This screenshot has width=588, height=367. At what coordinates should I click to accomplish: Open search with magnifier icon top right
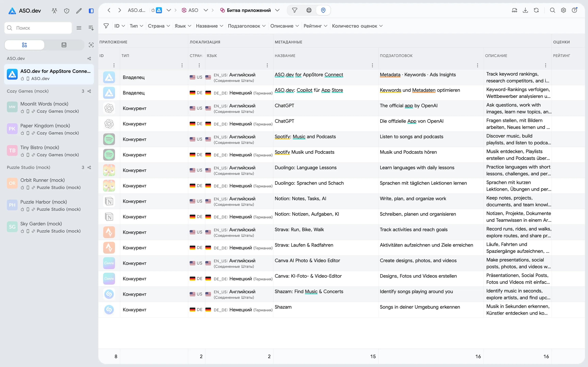point(552,10)
